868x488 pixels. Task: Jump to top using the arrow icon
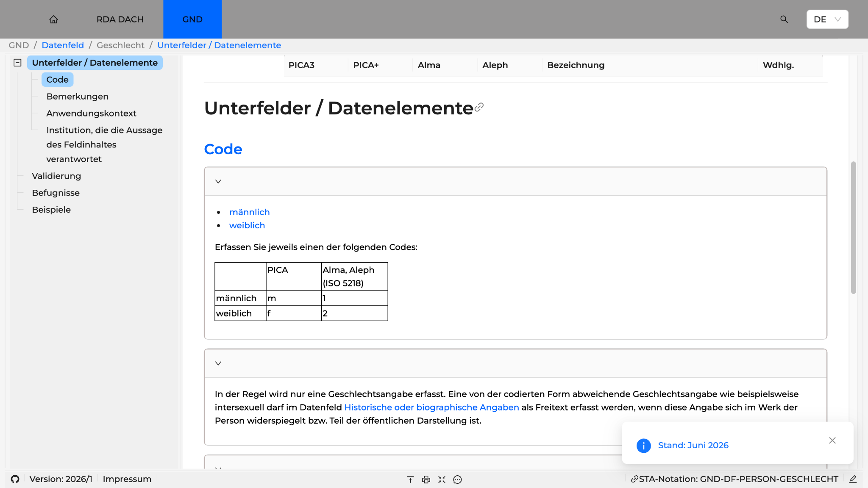click(410, 480)
